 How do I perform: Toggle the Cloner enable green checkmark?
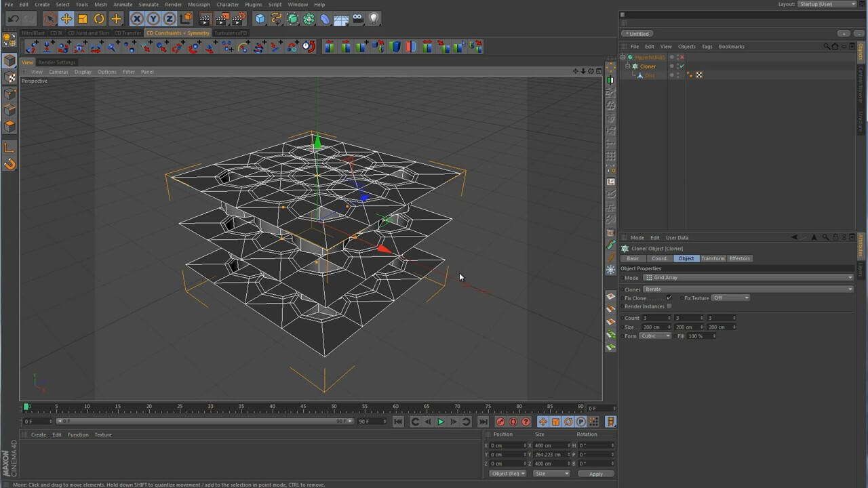pos(682,66)
